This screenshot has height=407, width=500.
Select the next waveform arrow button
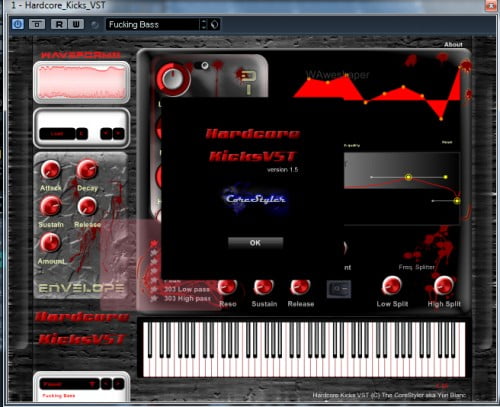[x=118, y=134]
